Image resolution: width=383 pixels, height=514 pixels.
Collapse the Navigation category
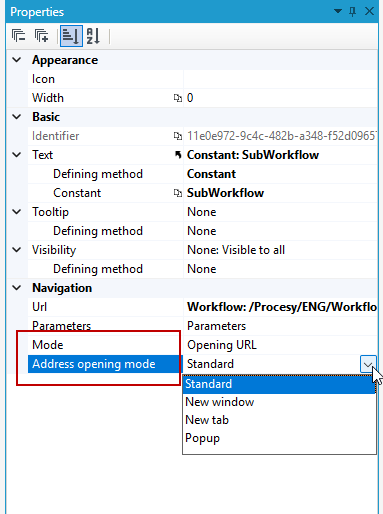17,288
